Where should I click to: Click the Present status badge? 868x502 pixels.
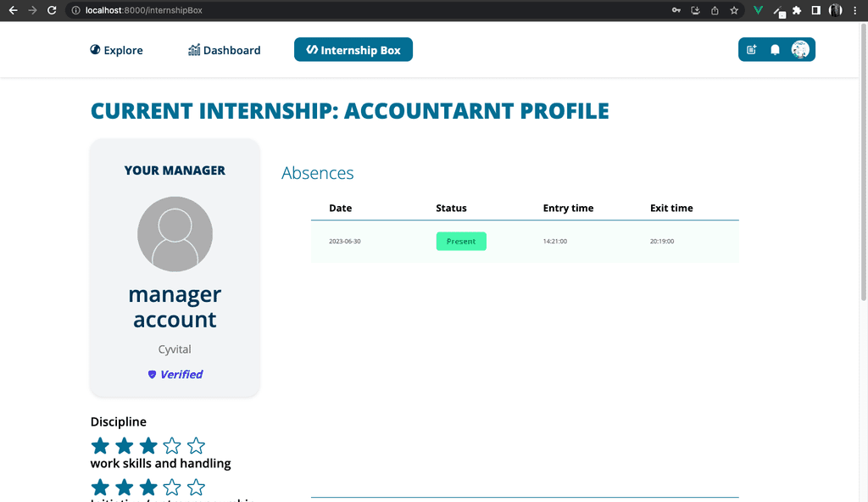tap(461, 241)
